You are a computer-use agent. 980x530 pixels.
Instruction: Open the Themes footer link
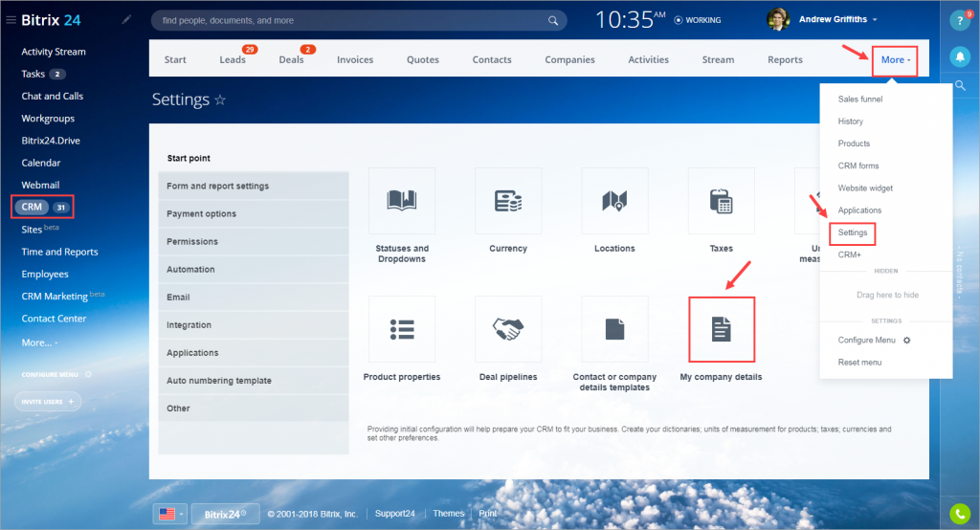[x=448, y=514]
